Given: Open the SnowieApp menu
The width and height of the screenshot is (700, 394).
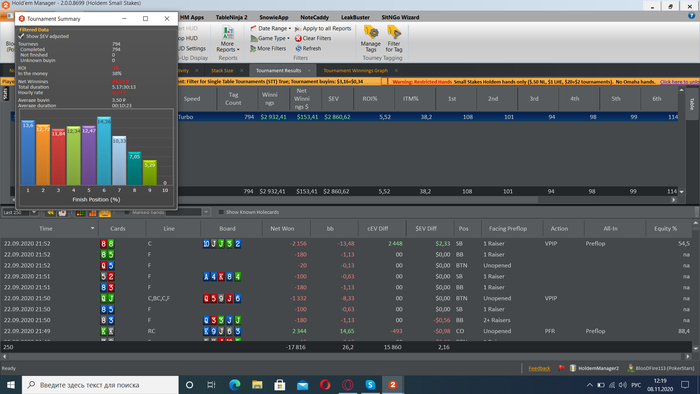Looking at the screenshot, I should click(274, 17).
